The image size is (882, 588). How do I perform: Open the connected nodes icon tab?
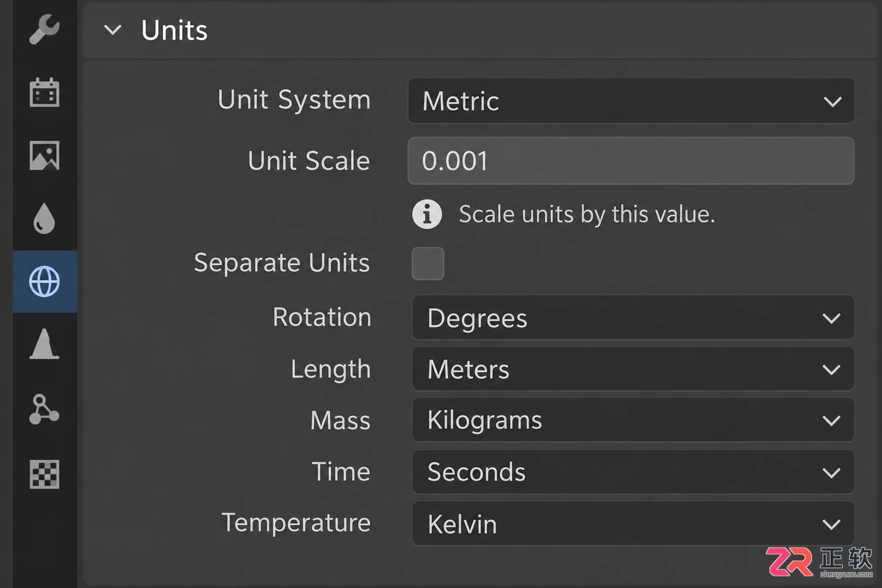tap(44, 409)
